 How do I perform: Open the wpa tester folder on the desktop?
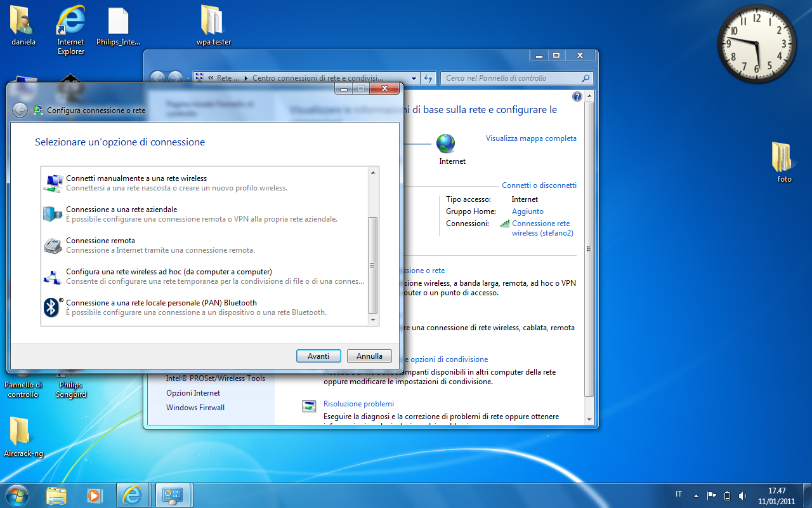(x=214, y=26)
